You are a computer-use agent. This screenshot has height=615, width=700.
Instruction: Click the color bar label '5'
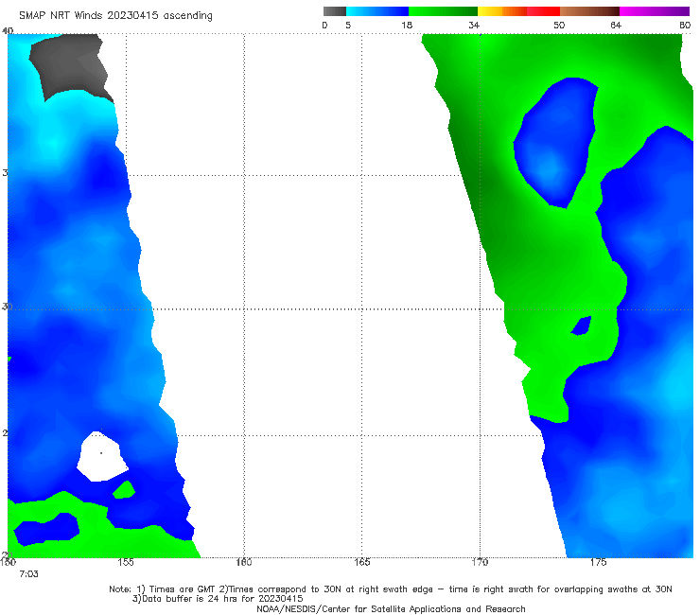[x=348, y=25]
